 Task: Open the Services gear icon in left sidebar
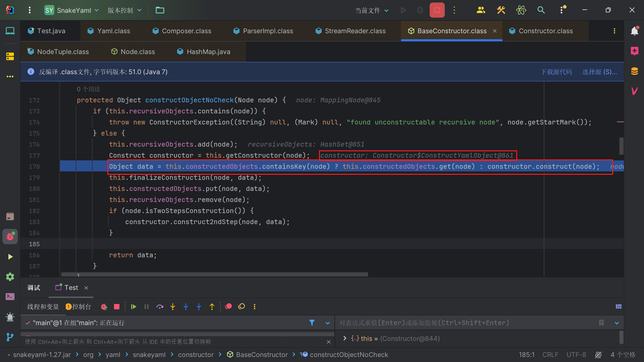(x=10, y=277)
